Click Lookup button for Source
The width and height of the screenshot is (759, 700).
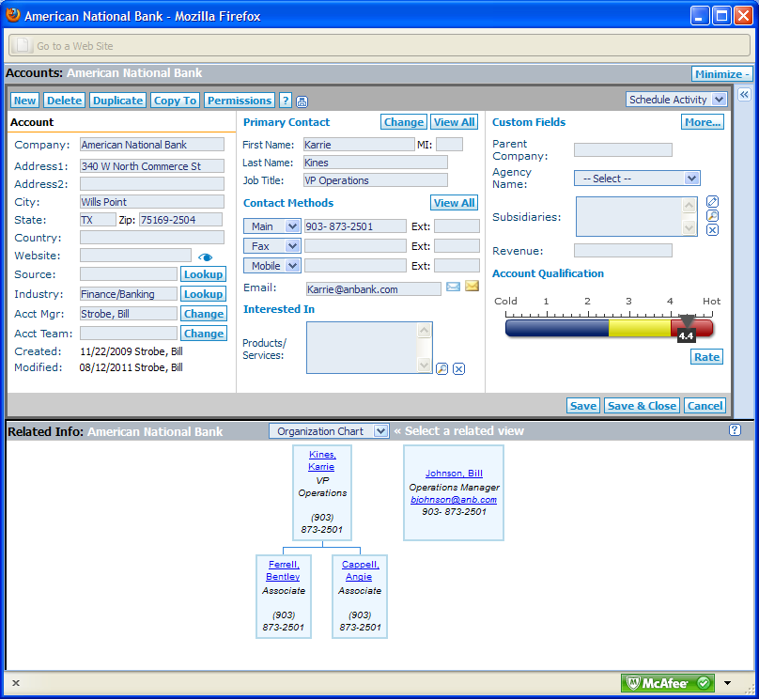point(203,274)
